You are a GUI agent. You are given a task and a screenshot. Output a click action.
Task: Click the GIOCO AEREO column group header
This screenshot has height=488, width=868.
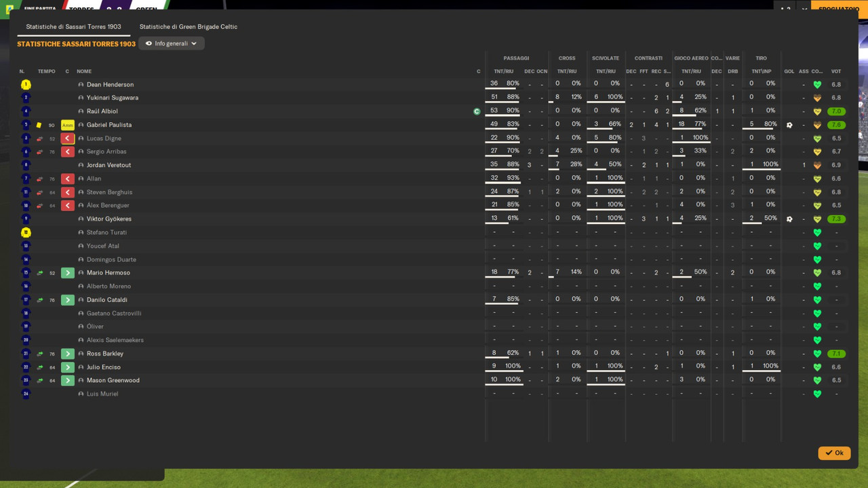pyautogui.click(x=692, y=58)
